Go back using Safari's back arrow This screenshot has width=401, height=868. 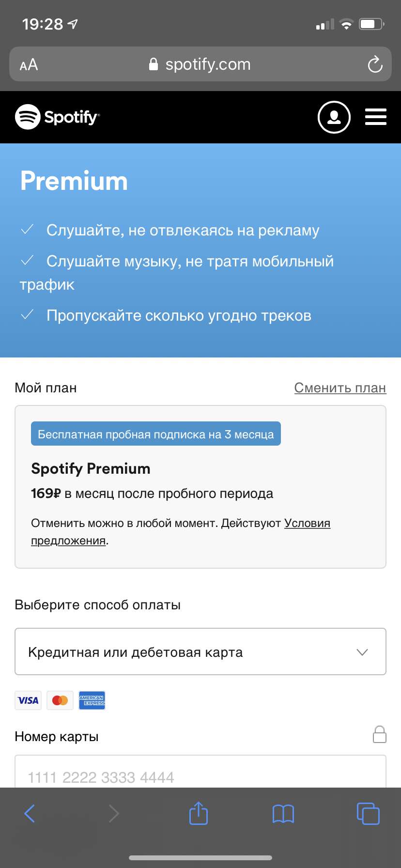coord(30,813)
